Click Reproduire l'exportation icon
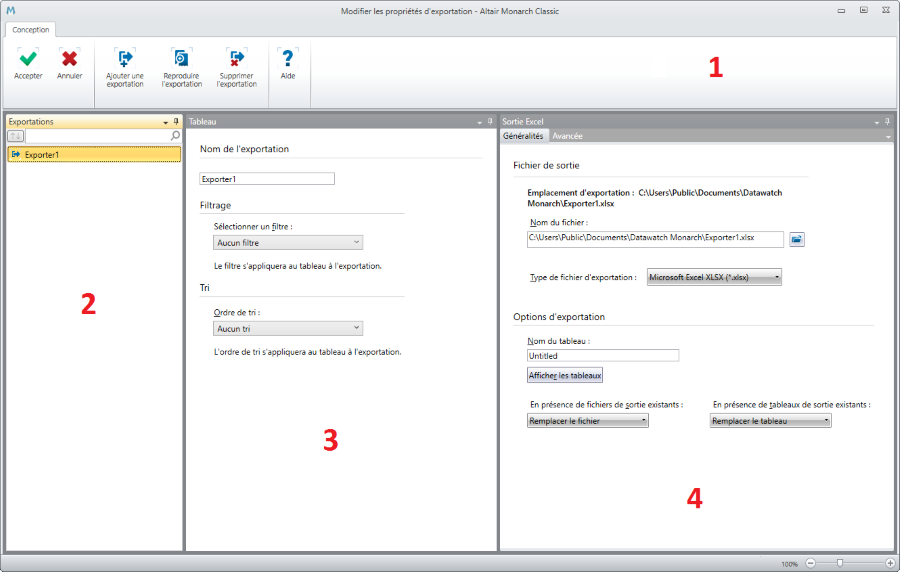 (181, 59)
